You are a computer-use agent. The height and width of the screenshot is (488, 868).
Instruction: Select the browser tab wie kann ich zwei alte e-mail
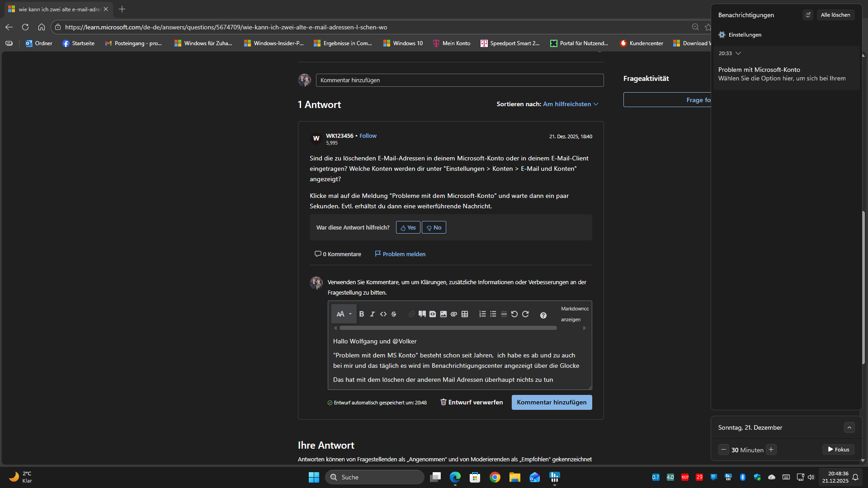59,9
